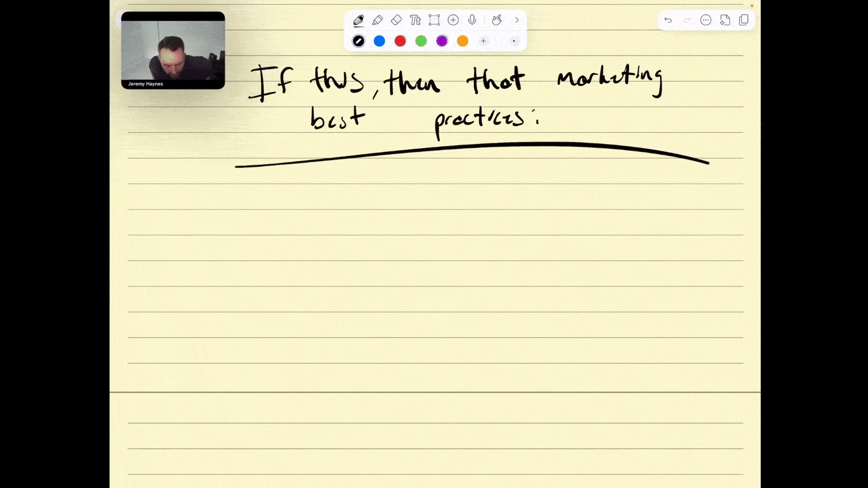Toggle the hand finger-drawing mode

pyautogui.click(x=497, y=20)
